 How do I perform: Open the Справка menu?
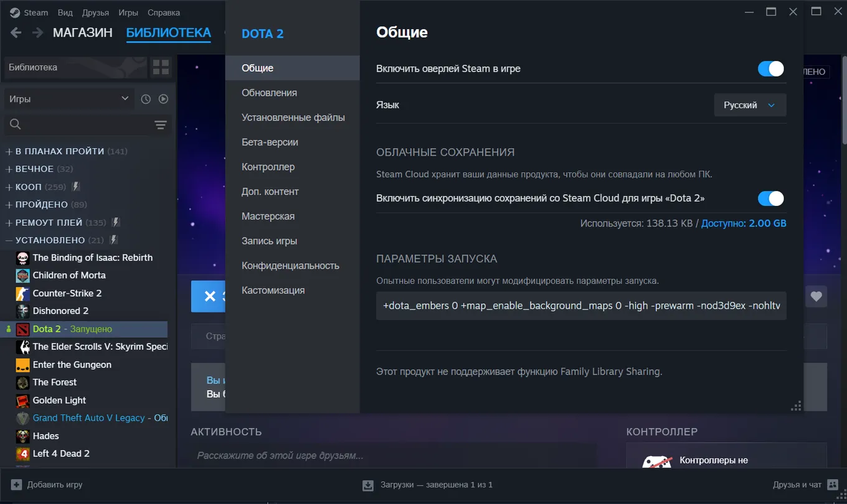coord(164,12)
